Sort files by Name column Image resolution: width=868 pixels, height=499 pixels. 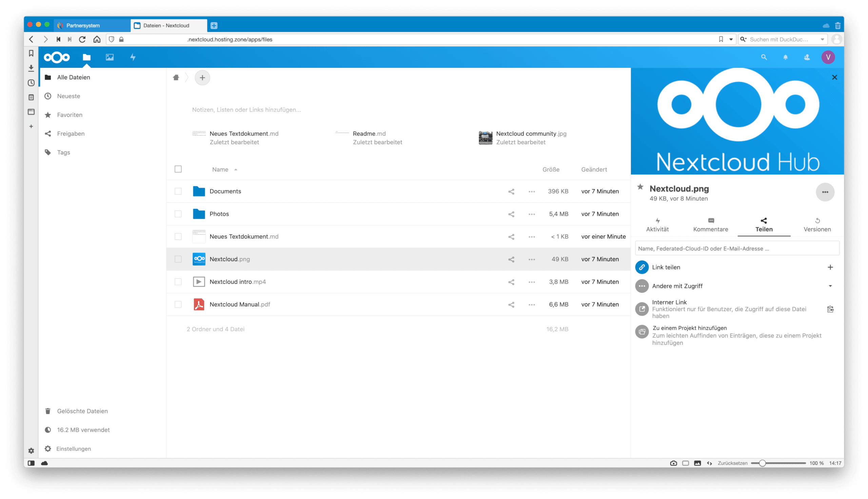[x=220, y=170]
